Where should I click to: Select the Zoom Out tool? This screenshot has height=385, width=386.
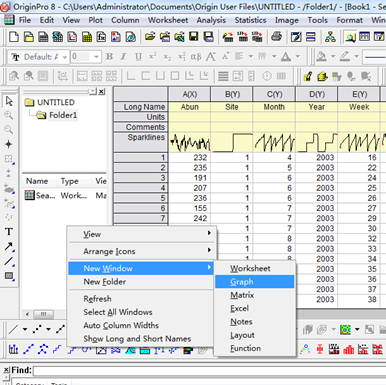coord(9,130)
